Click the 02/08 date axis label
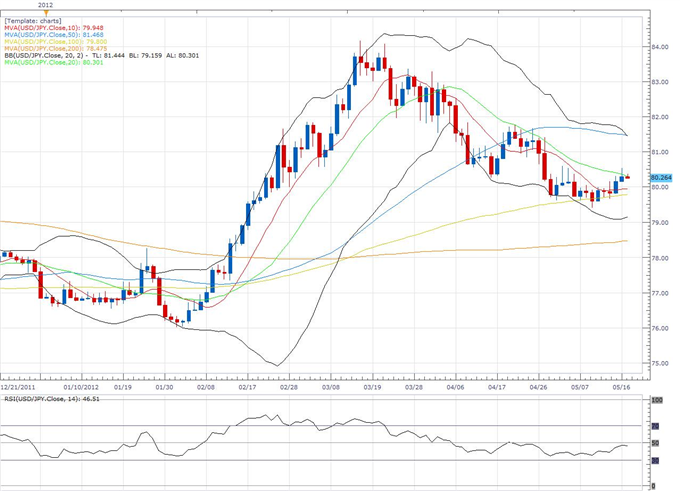The width and height of the screenshot is (680, 491). (x=206, y=387)
